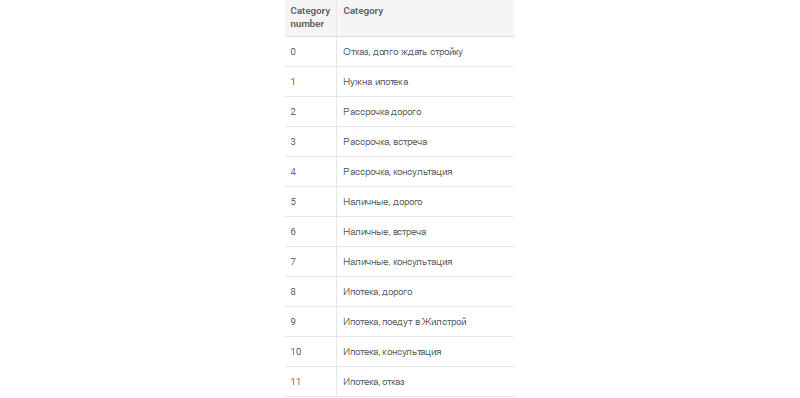
Task: Select "Ипотека, поедут в Жилстрой" cell
Action: pos(425,322)
